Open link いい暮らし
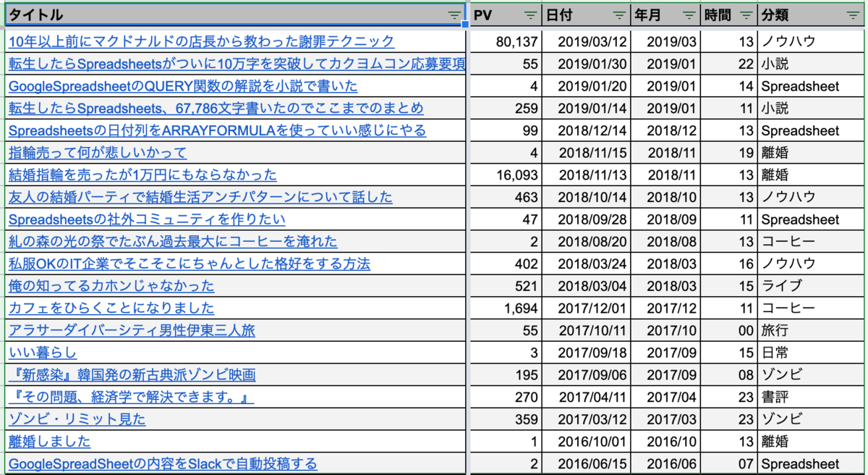This screenshot has width=868, height=475. pyautogui.click(x=43, y=353)
